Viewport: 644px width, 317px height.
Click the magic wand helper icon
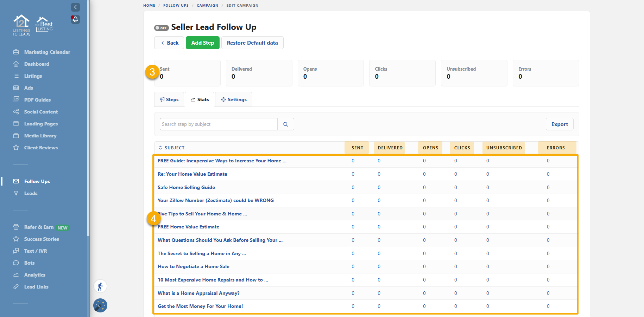pyautogui.click(x=100, y=305)
